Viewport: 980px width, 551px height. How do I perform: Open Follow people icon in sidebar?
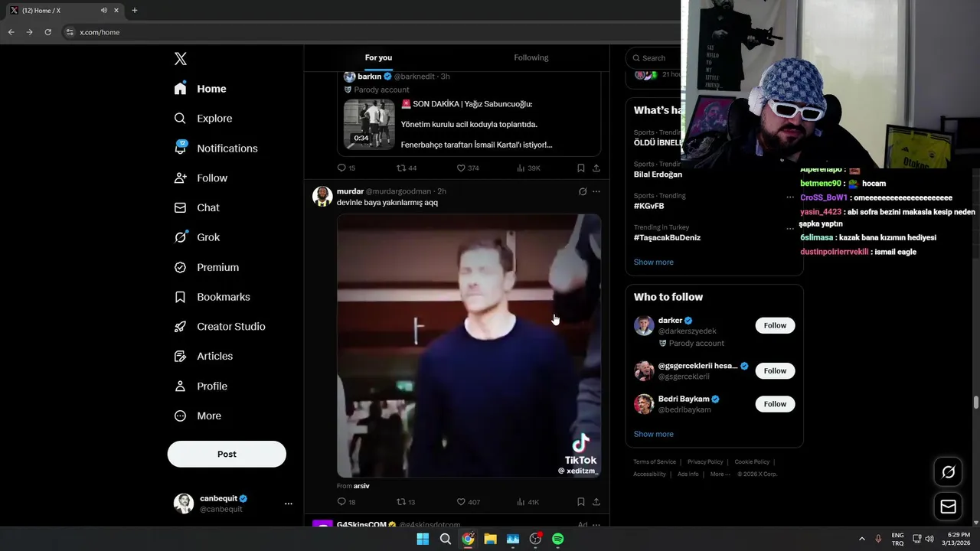click(180, 178)
